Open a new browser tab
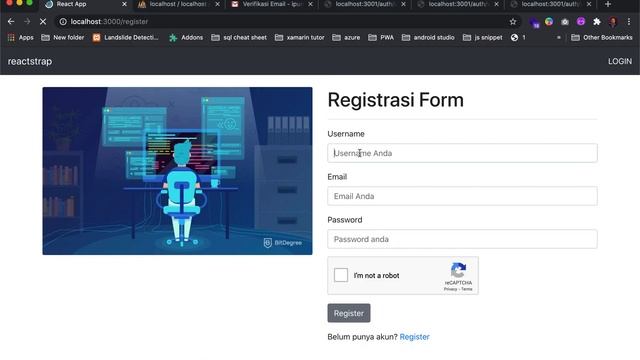This screenshot has height=360, width=640. coord(608,4)
